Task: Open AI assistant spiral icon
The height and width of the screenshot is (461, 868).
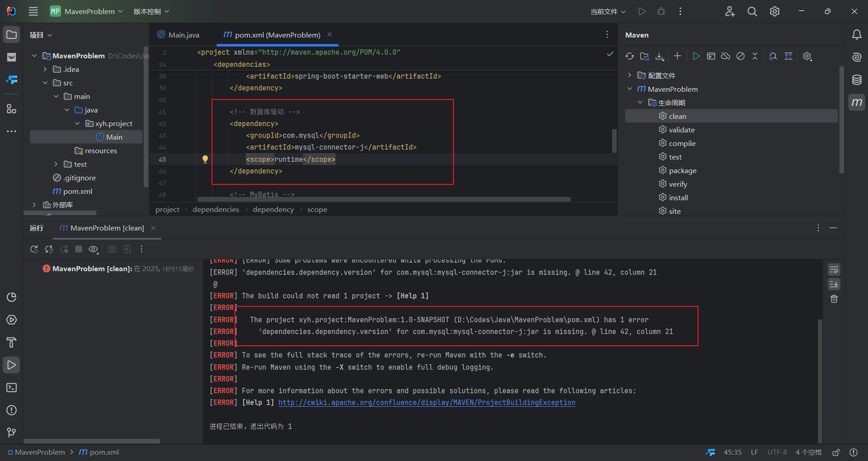Action: pyautogui.click(x=857, y=57)
